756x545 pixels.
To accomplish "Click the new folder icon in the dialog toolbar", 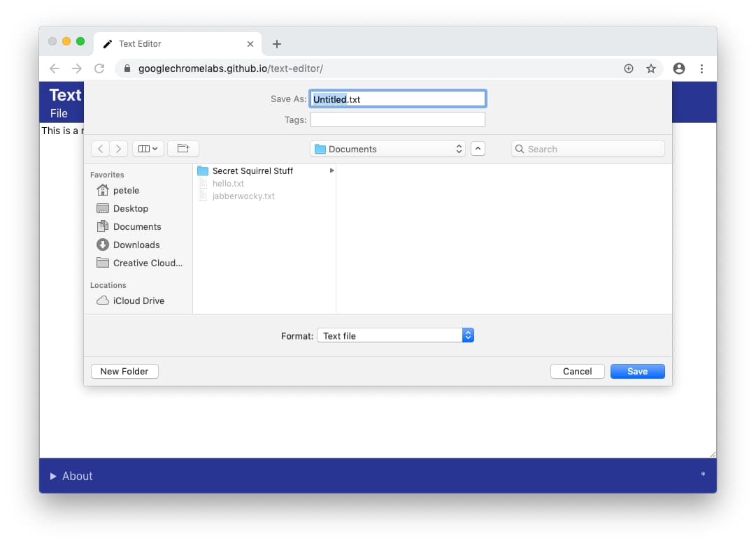I will [x=183, y=148].
